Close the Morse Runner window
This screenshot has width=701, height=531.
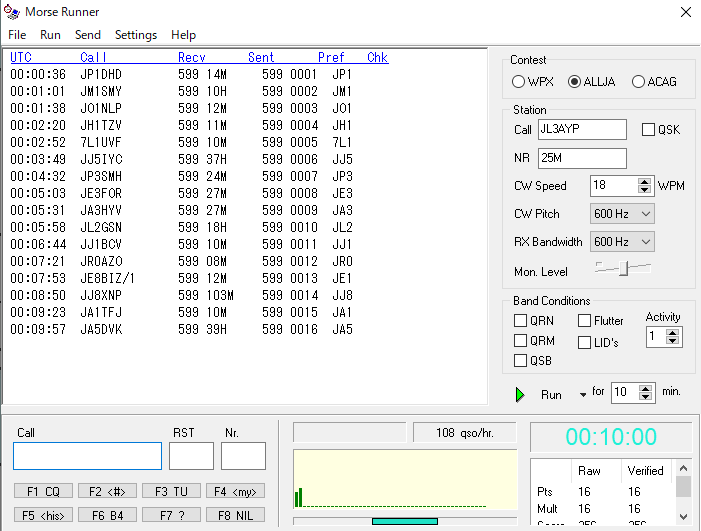[x=686, y=12]
